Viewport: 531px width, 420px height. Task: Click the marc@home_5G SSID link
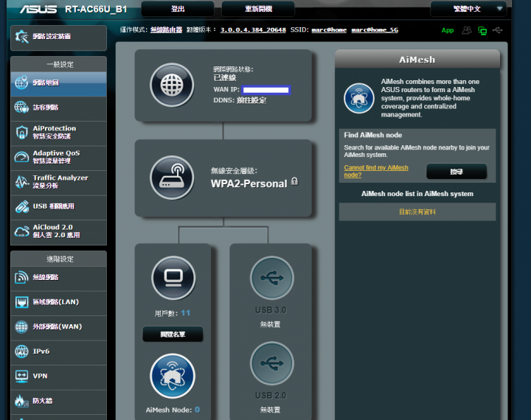point(375,29)
